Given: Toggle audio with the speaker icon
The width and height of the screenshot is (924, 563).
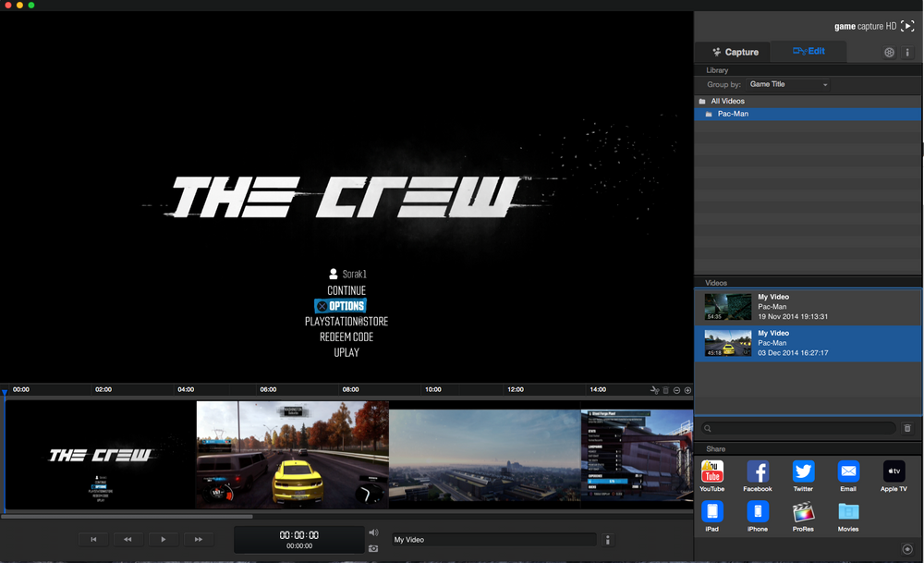Looking at the screenshot, I should click(x=373, y=532).
